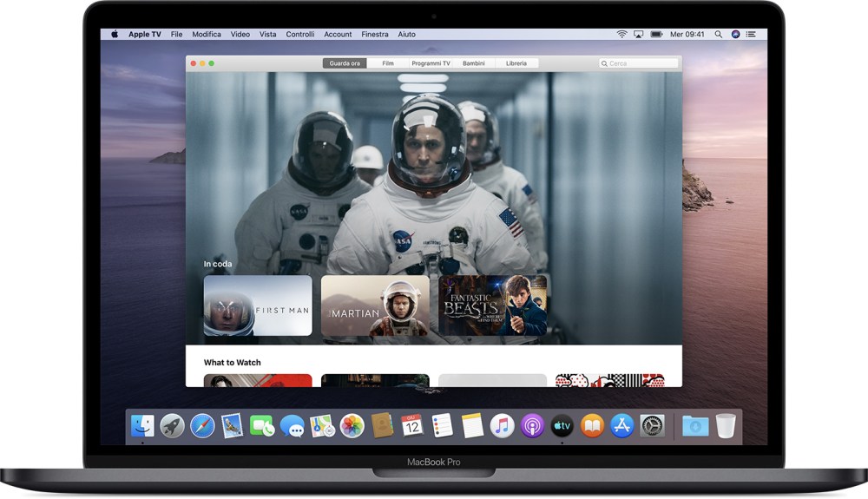Click the Wi-Fi status icon

622,34
